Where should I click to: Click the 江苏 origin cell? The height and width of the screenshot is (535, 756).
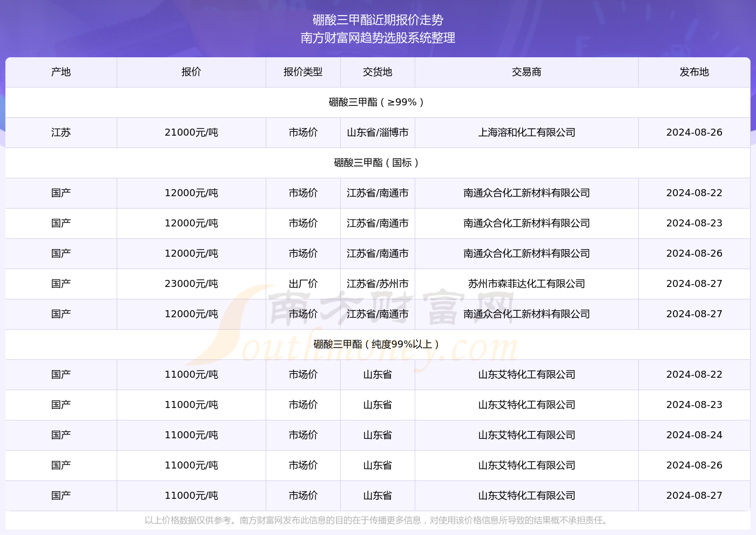click(61, 132)
